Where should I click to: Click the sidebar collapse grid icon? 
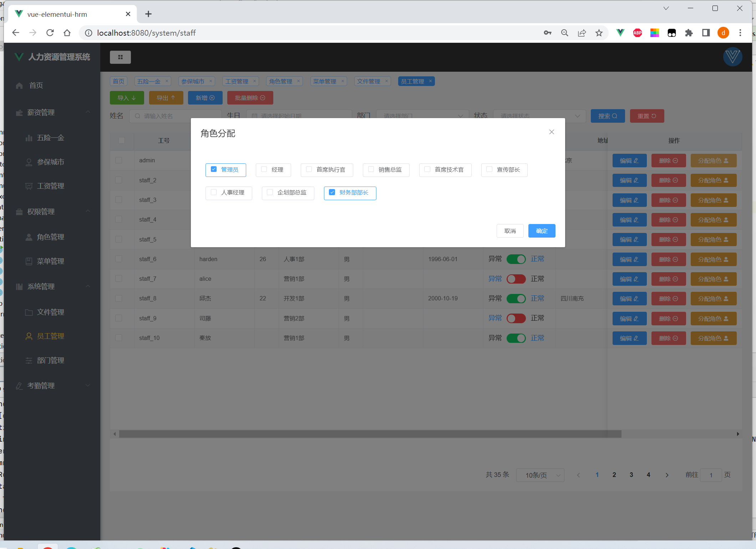coord(120,57)
